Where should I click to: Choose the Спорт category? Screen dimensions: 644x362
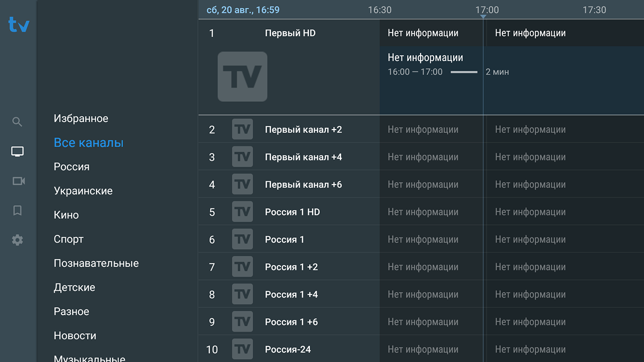(69, 239)
